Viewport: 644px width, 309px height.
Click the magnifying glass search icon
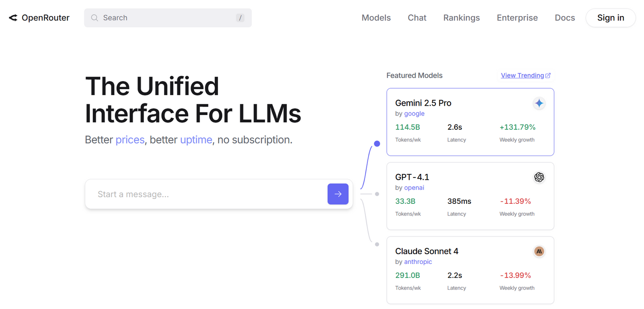point(94,18)
